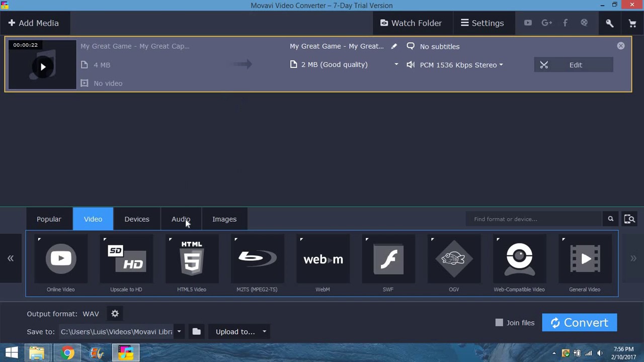
Task: Switch to the Audio tab
Action: [x=181, y=219]
